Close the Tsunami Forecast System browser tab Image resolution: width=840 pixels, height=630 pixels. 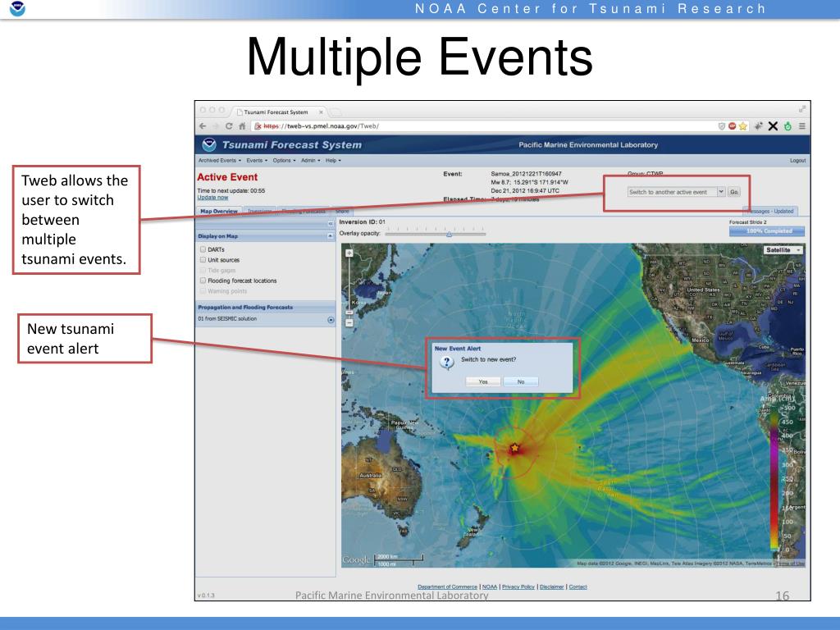coord(321,112)
